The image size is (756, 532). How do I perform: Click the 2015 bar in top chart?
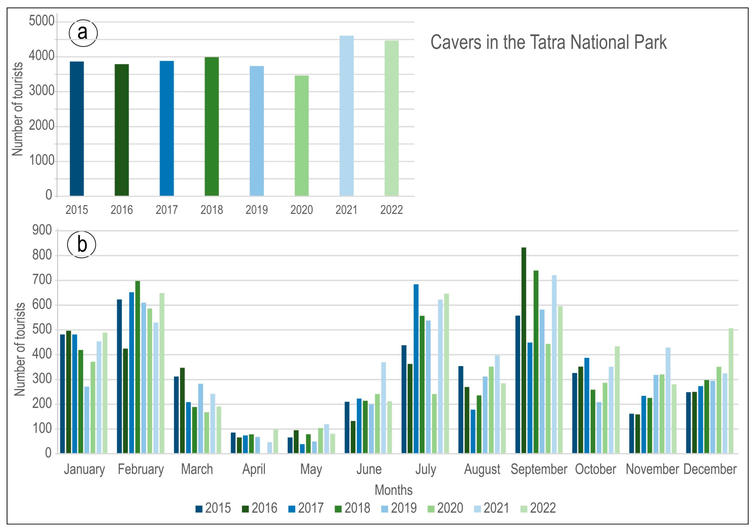tap(77, 128)
